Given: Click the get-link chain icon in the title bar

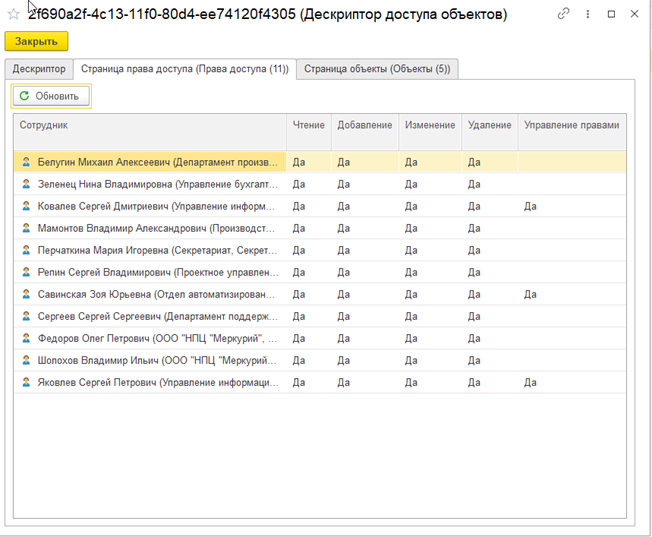Looking at the screenshot, I should click(x=564, y=14).
